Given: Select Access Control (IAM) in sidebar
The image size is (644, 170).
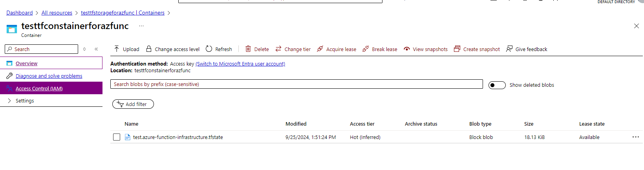Looking at the screenshot, I should 51,88.
